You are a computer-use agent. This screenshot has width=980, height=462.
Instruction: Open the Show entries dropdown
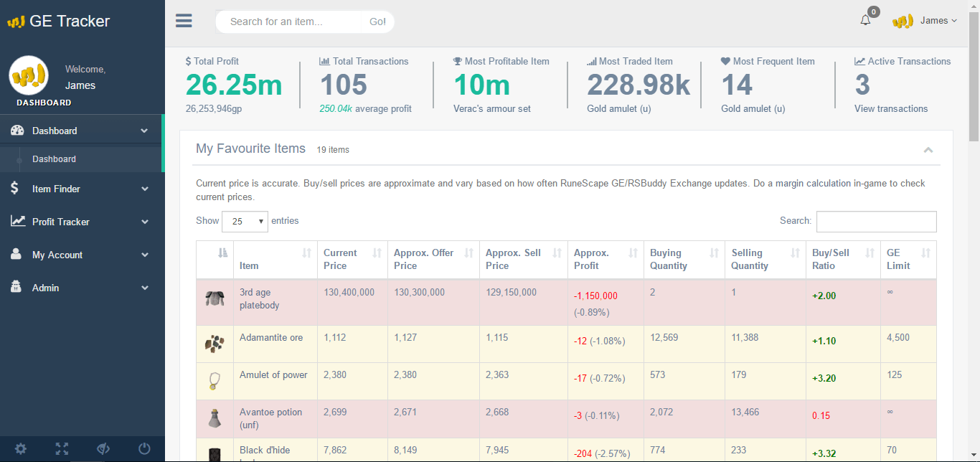click(x=245, y=221)
